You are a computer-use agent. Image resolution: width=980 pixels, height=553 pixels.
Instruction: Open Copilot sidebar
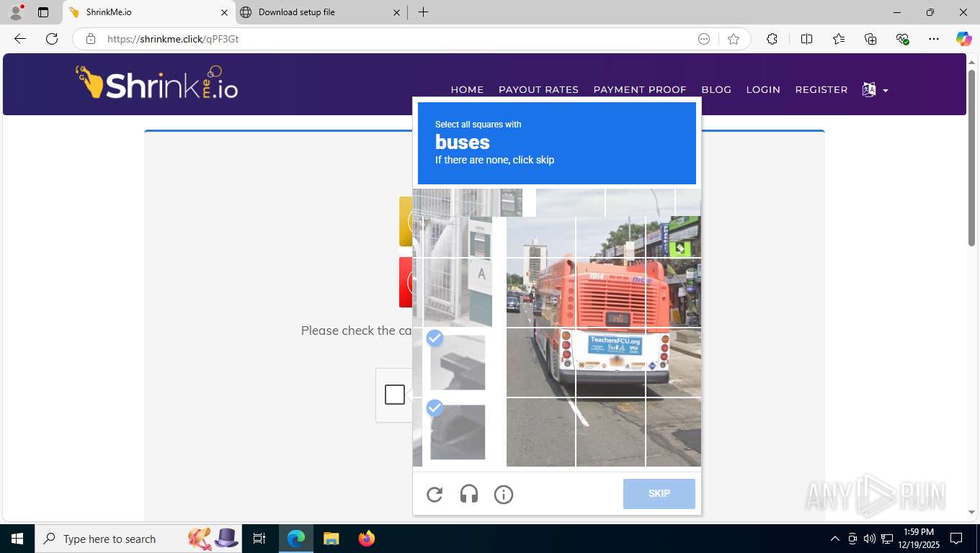(x=963, y=39)
